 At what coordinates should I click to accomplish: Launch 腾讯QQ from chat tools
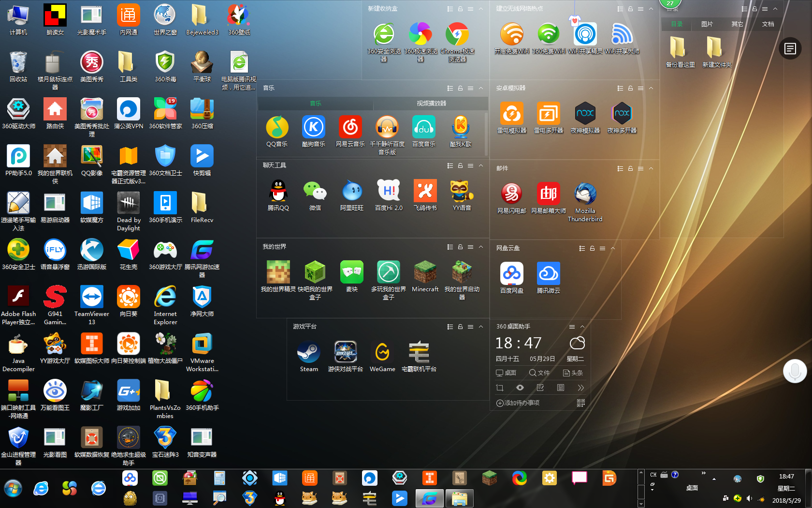pyautogui.click(x=278, y=191)
